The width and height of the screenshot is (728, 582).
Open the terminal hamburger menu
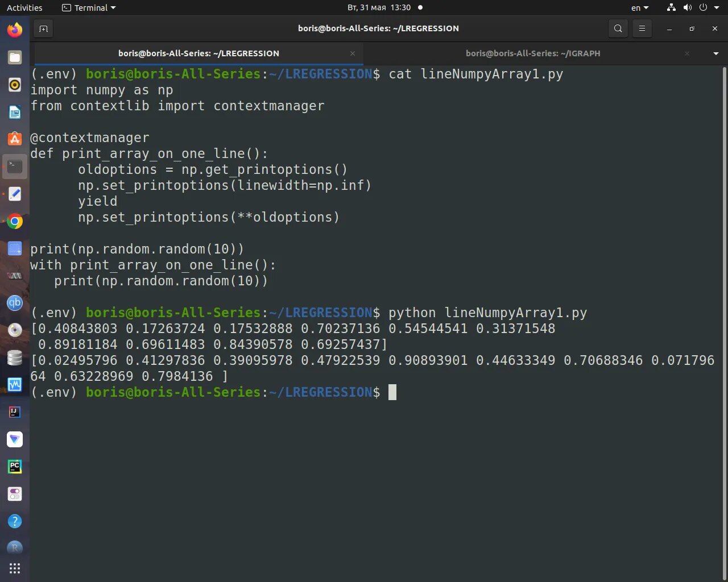point(642,28)
